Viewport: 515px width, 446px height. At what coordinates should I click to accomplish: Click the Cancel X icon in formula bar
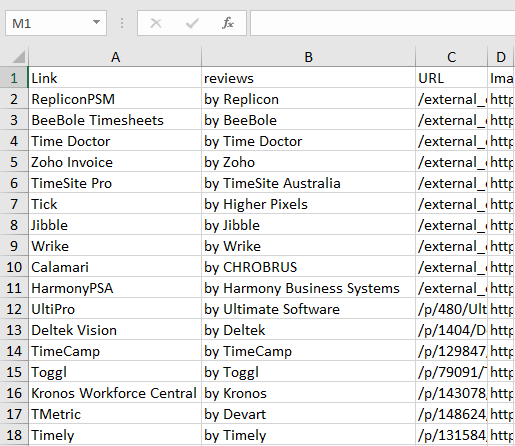(x=156, y=23)
